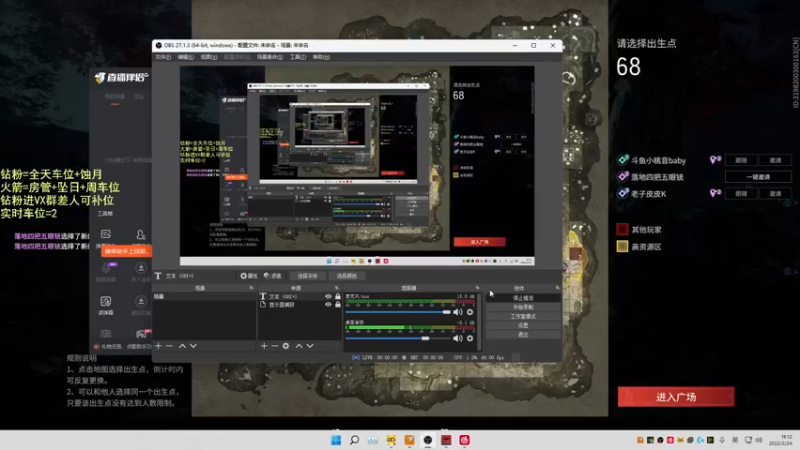Mute the 麦克风/Aux speaker icon
Image resolution: width=800 pixels, height=450 pixels.
(x=458, y=312)
